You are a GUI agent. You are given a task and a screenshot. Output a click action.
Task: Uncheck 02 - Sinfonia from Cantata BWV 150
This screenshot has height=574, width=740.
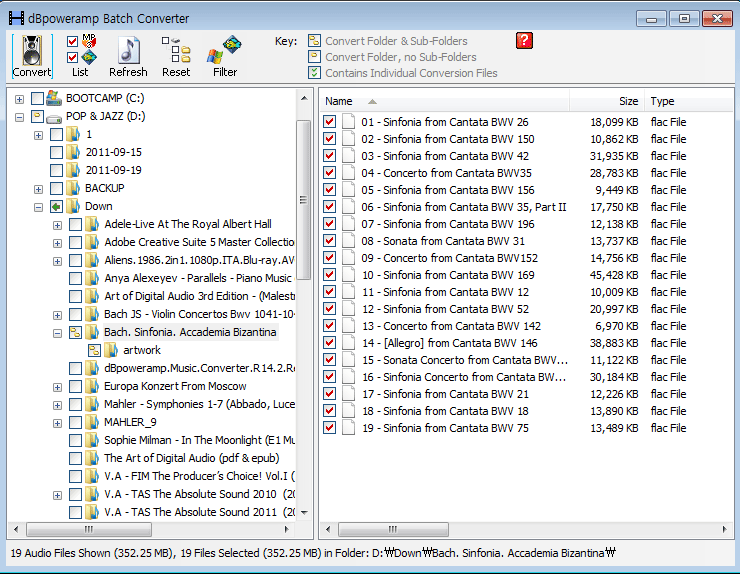click(x=329, y=139)
